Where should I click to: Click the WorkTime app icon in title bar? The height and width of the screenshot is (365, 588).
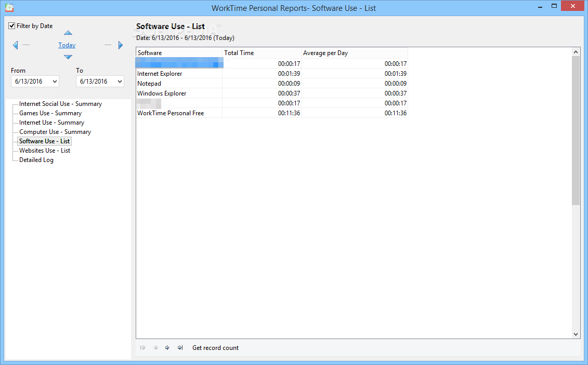pos(9,7)
